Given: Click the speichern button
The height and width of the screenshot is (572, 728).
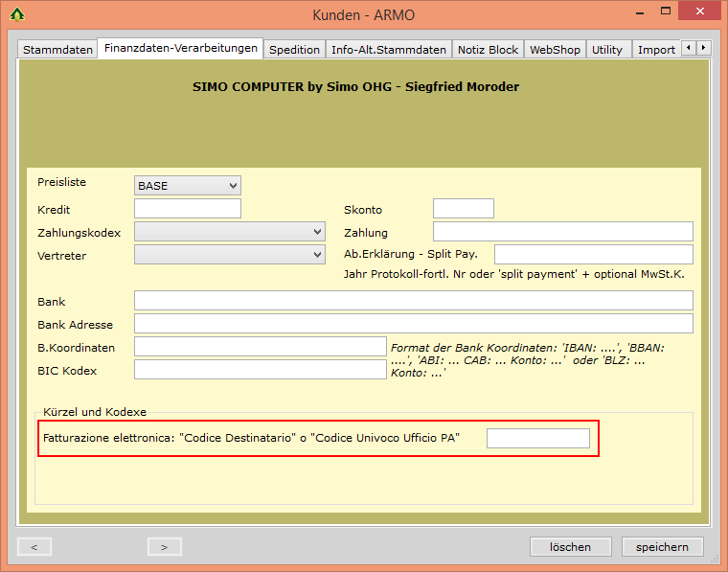Looking at the screenshot, I should (662, 546).
